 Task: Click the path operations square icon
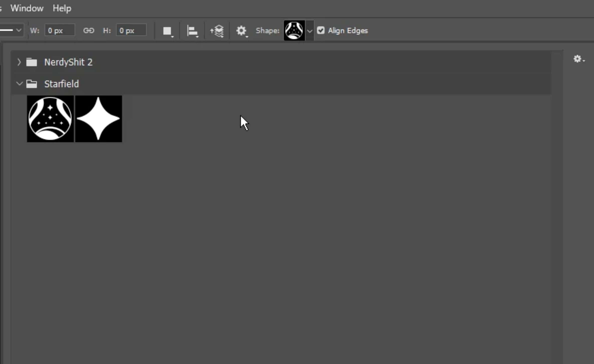tap(167, 31)
